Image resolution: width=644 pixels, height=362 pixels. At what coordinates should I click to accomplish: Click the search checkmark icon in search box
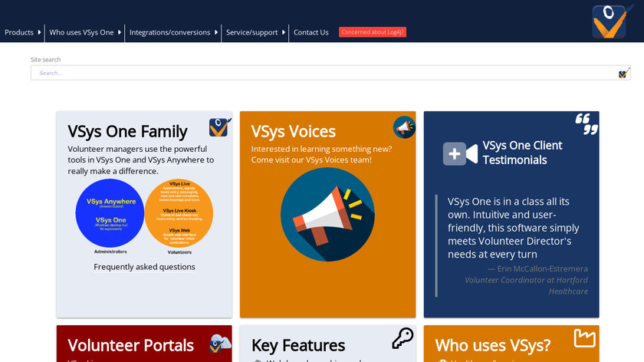(x=624, y=73)
